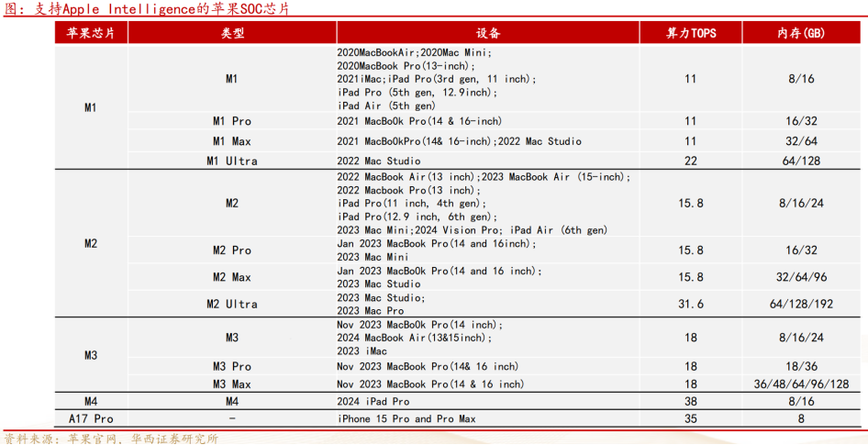Select the M2 Max type cell
The height and width of the screenshot is (445, 868).
[x=232, y=277]
